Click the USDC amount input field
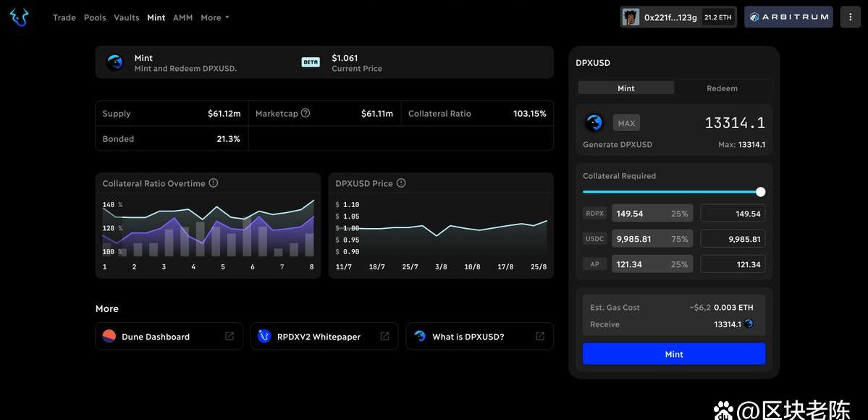The height and width of the screenshot is (420, 868). click(x=733, y=239)
